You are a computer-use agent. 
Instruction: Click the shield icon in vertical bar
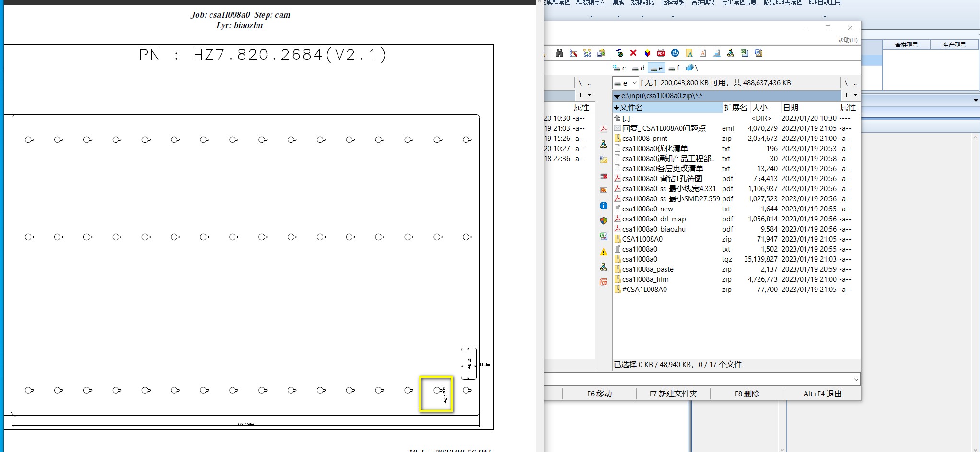pos(604,221)
